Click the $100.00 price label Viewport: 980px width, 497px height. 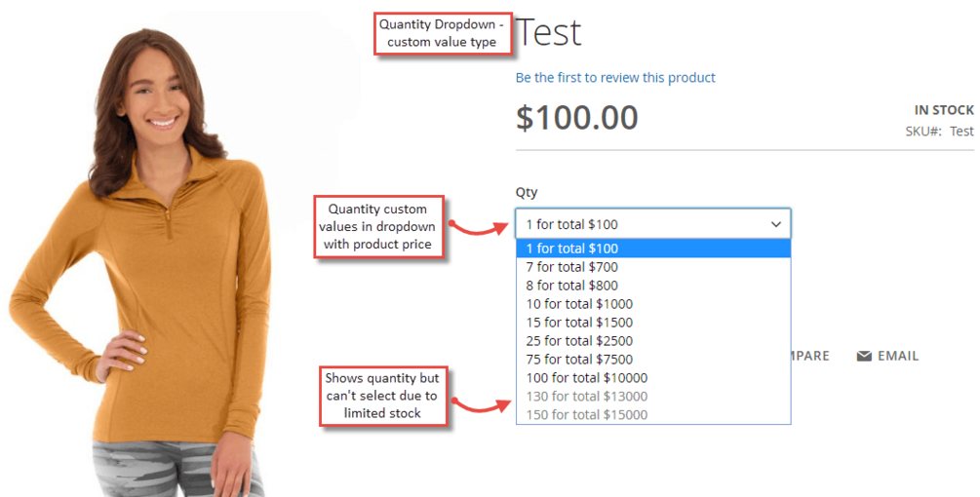click(x=576, y=117)
